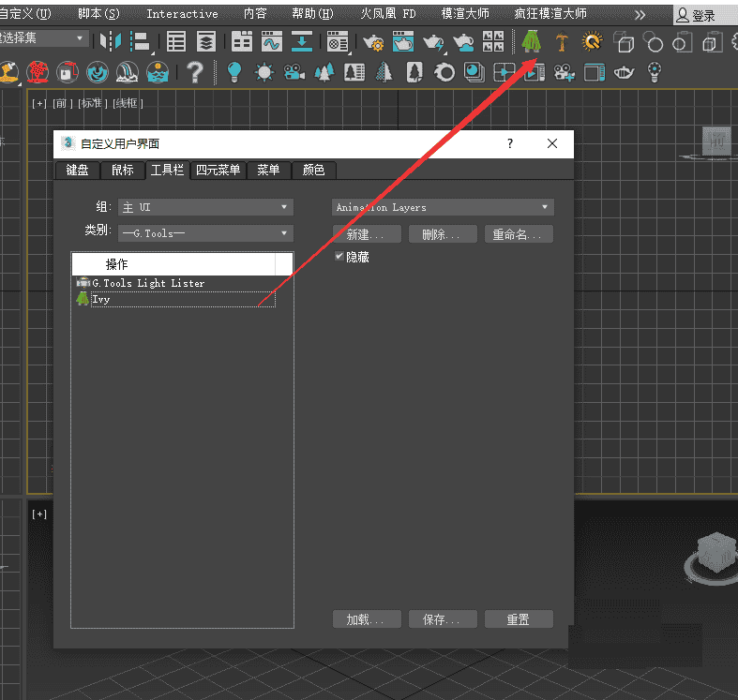
Task: Open the Render Setup teapot-gear icon
Action: pos(373,42)
